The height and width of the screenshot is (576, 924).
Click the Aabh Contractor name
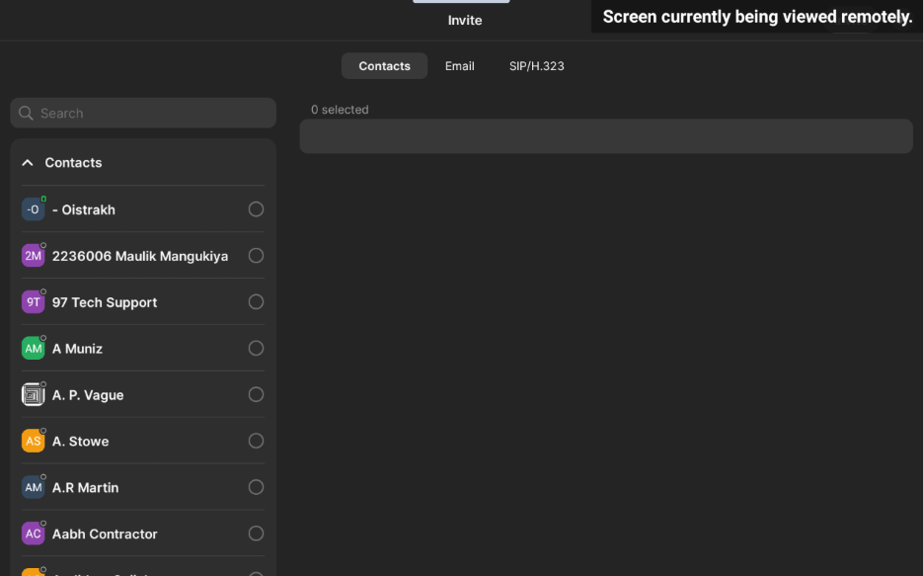(105, 535)
